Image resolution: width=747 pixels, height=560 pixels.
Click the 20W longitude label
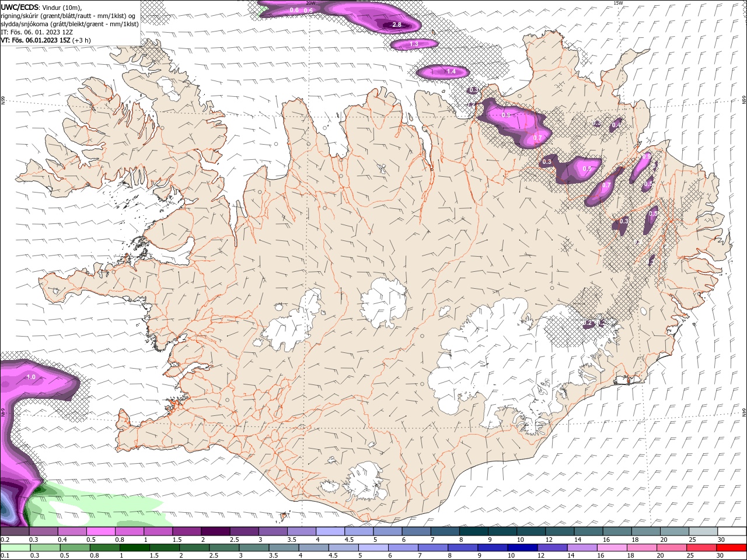click(x=310, y=3)
